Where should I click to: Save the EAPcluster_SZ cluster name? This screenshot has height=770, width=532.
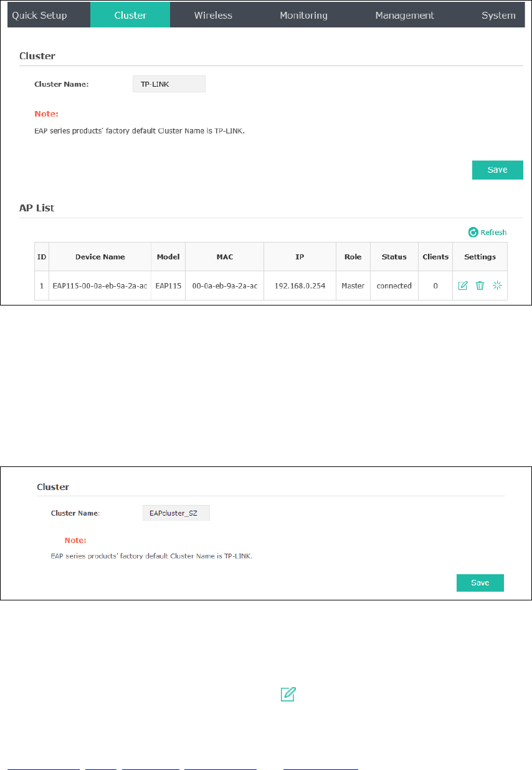click(x=480, y=582)
